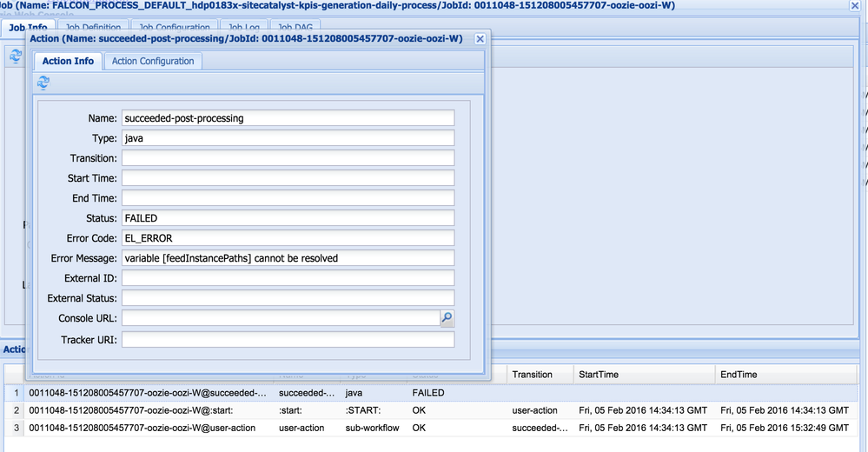This screenshot has width=868, height=452.
Task: Click the empty Start Time field
Action: pos(288,178)
